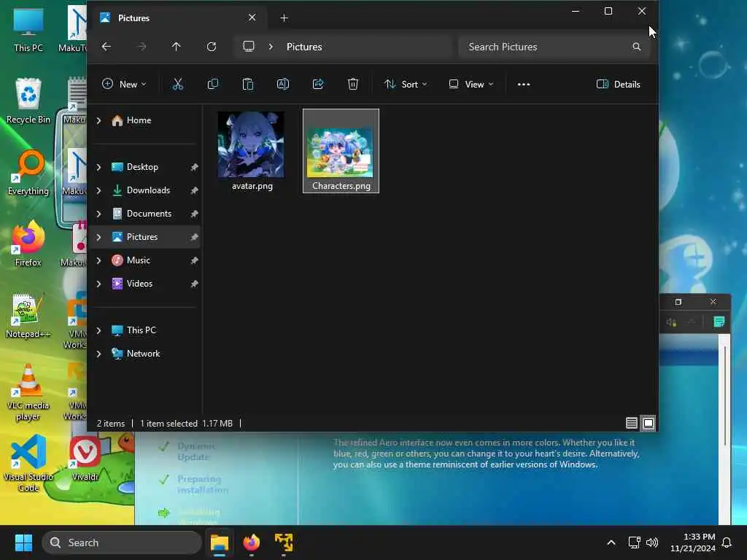Expand the address bar path chevron
This screenshot has width=747, height=560.
point(271,47)
